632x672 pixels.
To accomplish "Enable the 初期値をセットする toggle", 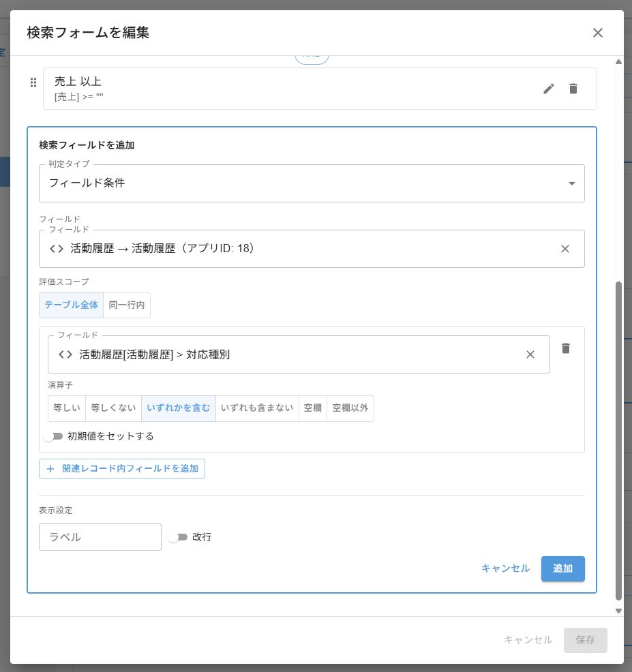I will pyautogui.click(x=52, y=436).
